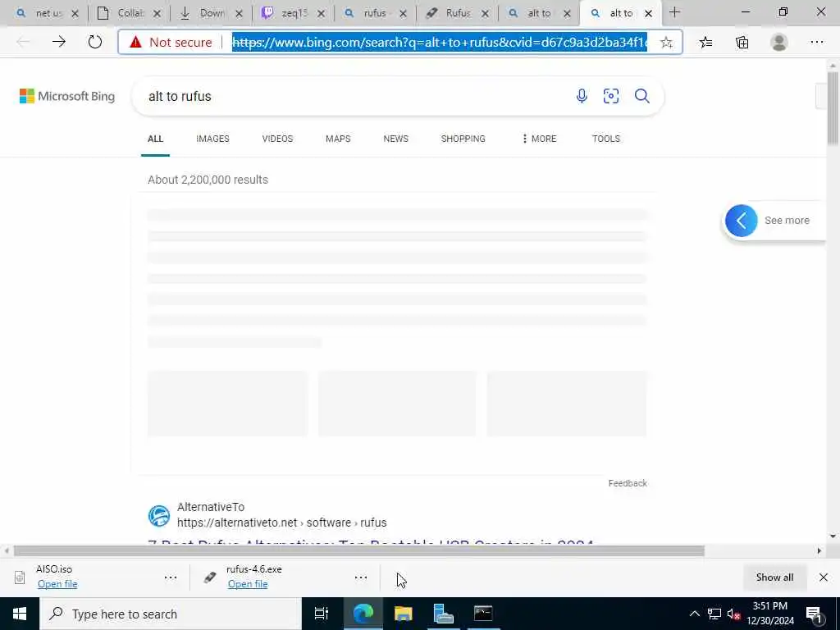The image size is (840, 630).
Task: Click the Edge taskbar icon
Action: [x=363, y=614]
